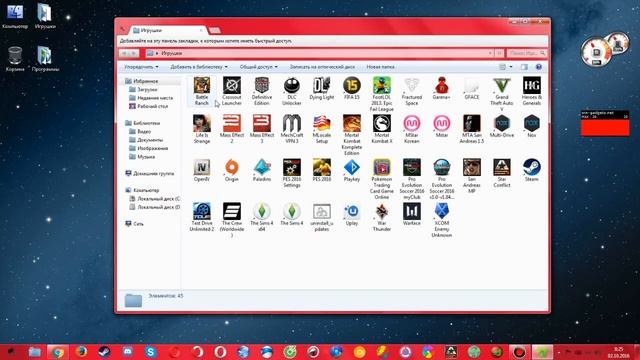Select the Uplay shortcut icon
Image resolution: width=640 pixels, height=360 pixels.
coord(352,214)
